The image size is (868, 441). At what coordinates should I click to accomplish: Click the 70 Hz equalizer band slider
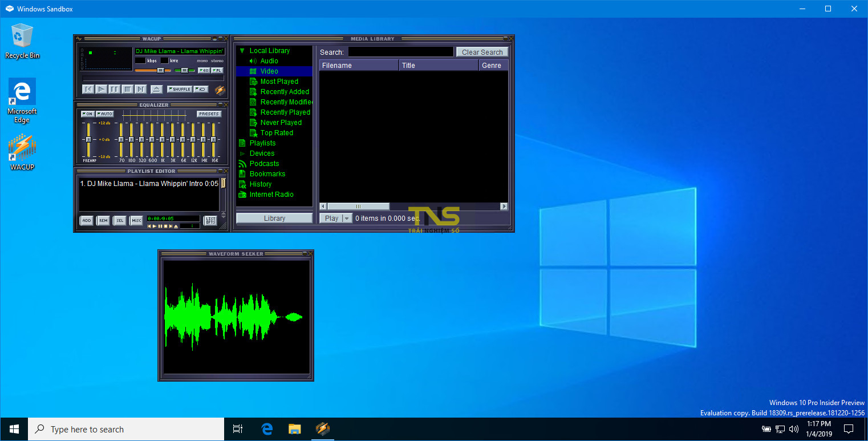121,140
